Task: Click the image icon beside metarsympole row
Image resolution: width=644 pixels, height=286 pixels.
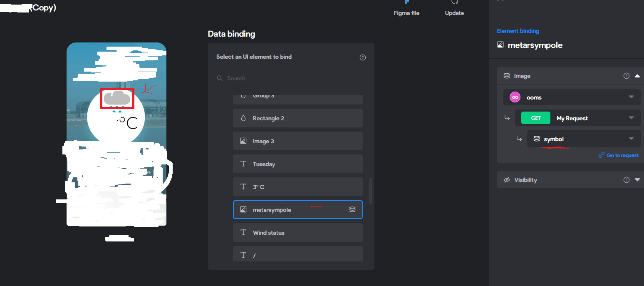Action: (x=243, y=210)
